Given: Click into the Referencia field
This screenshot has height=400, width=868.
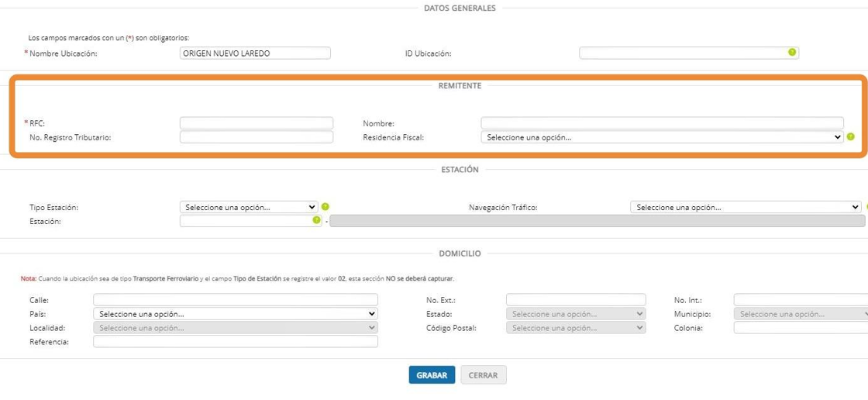Looking at the screenshot, I should pos(235,342).
